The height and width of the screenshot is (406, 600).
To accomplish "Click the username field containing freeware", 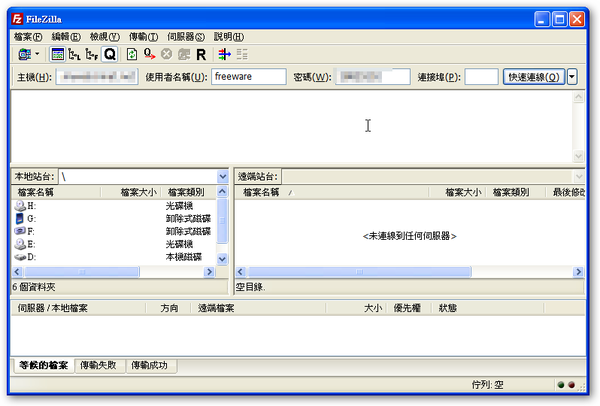I will tap(249, 77).
